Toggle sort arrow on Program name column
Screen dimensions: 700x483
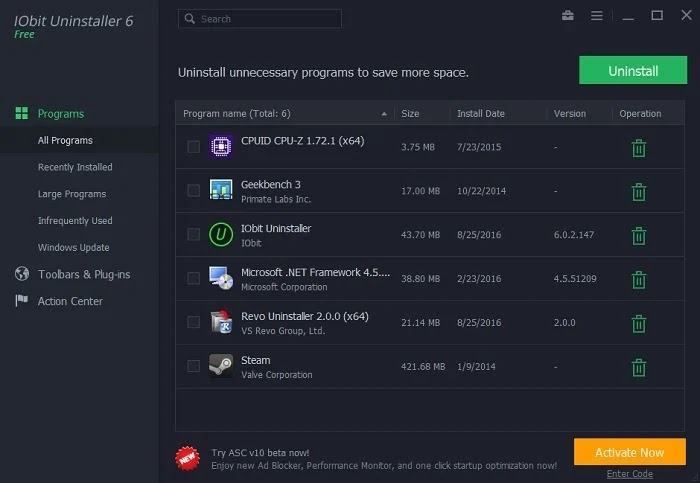(x=384, y=114)
